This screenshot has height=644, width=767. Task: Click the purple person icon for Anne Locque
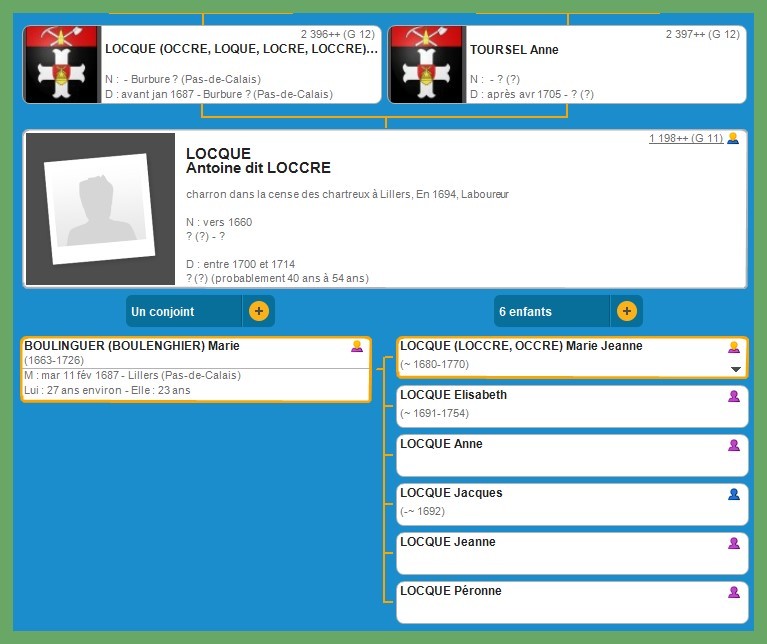tap(734, 445)
